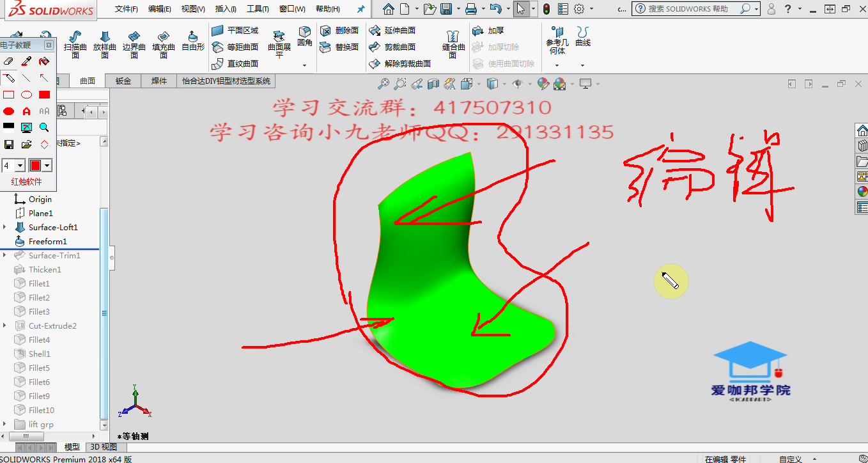Click the Swept Surface (扫描曲面) tool
868x463 pixels.
click(x=75, y=44)
